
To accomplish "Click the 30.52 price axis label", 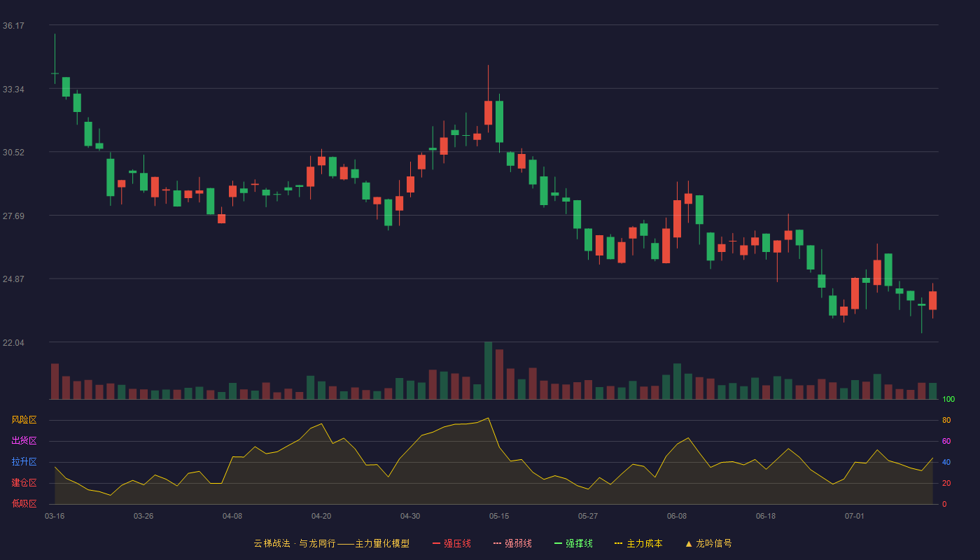I will click(13, 153).
